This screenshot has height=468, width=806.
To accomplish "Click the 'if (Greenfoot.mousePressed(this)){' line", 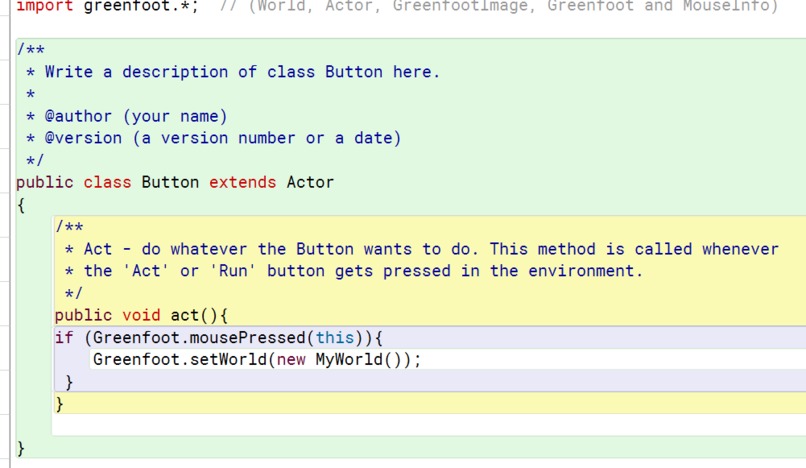I will [219, 338].
